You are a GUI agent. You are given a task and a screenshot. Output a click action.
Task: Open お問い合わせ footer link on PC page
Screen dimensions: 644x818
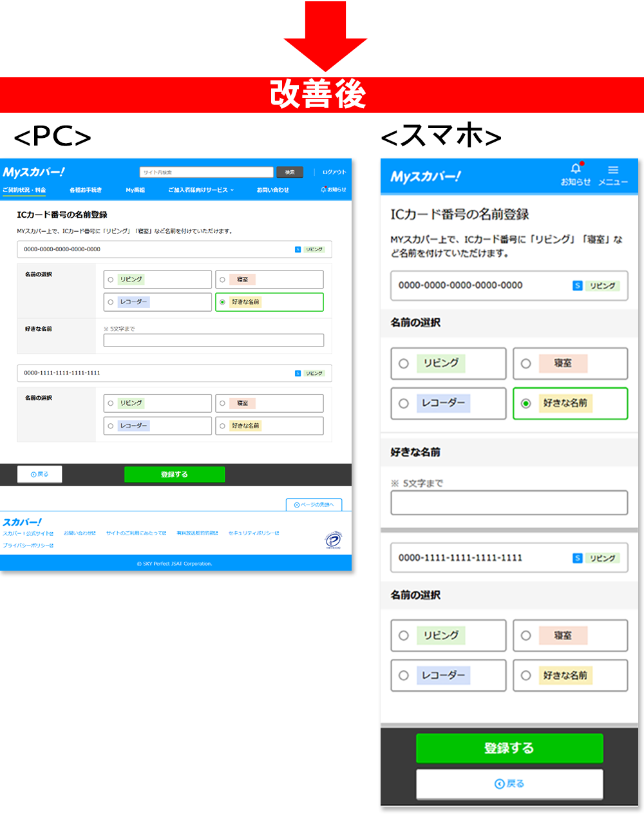(x=80, y=533)
